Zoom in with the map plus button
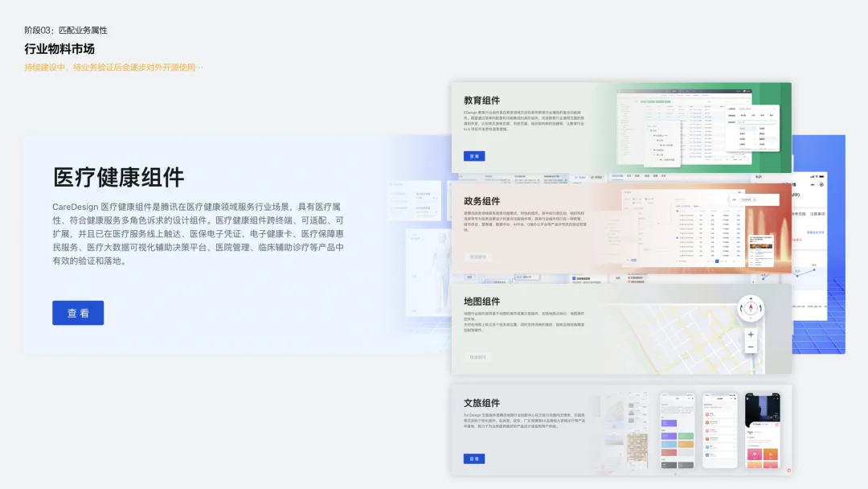868x489 pixels. tap(751, 335)
